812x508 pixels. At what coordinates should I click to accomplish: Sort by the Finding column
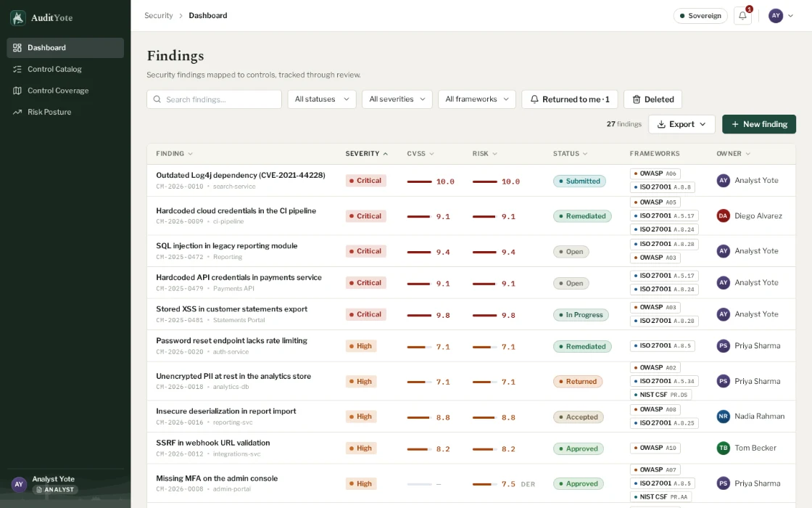(x=174, y=153)
